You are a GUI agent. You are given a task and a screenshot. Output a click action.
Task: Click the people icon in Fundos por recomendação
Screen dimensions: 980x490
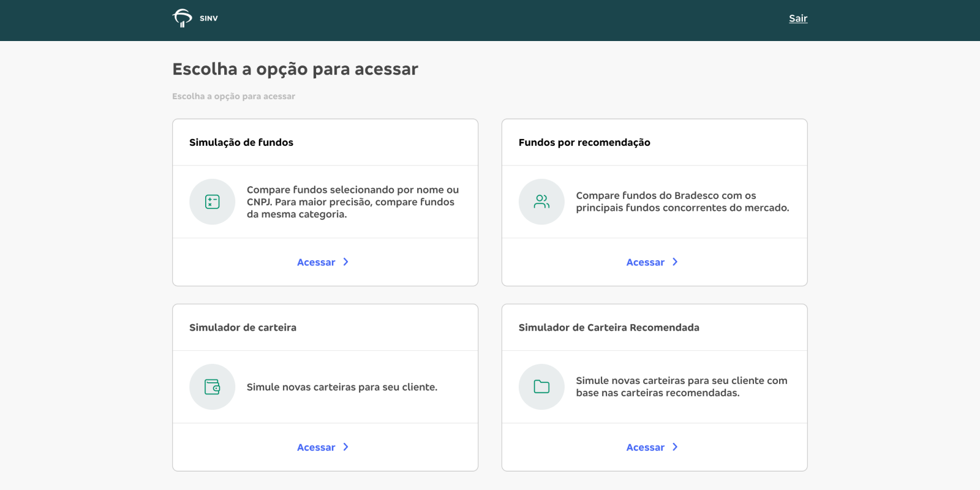(541, 202)
